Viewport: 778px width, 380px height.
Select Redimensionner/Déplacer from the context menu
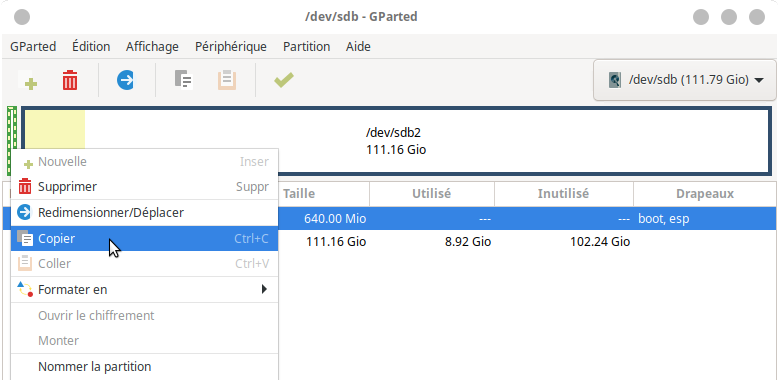coord(144,213)
